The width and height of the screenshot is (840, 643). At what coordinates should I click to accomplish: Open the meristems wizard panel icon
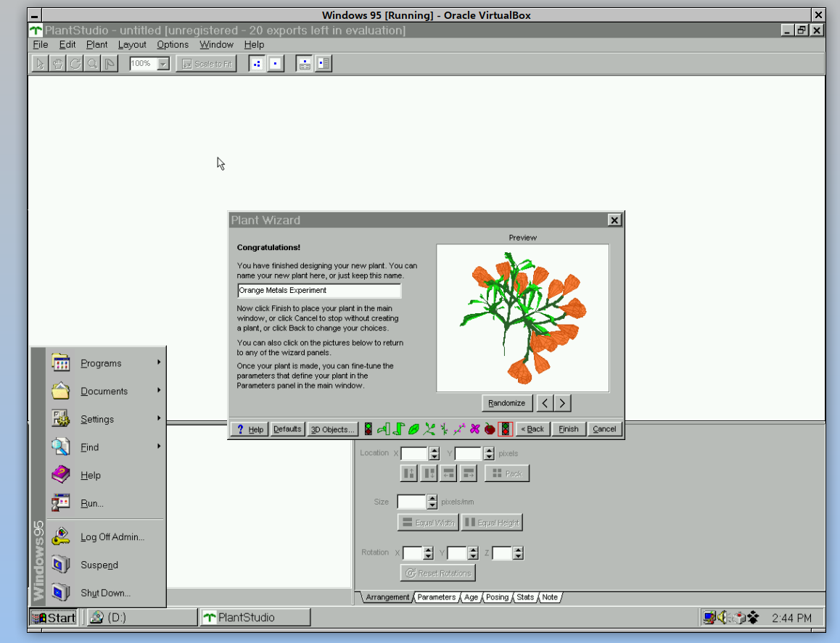click(384, 429)
